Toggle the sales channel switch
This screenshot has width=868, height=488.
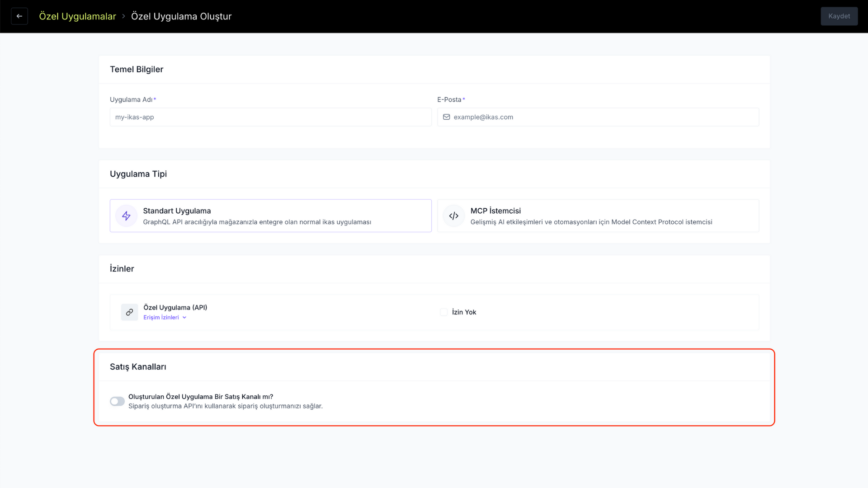click(x=117, y=401)
